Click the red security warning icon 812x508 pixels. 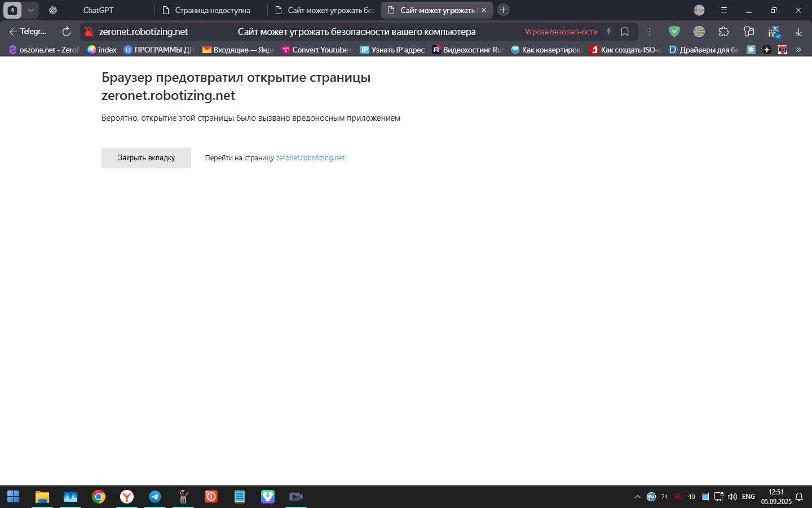[89, 32]
